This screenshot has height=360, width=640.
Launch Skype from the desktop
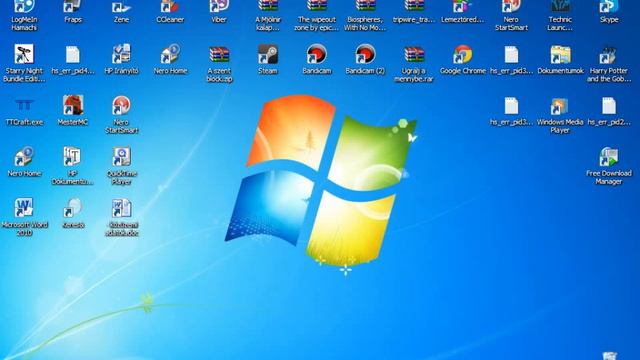click(x=609, y=11)
